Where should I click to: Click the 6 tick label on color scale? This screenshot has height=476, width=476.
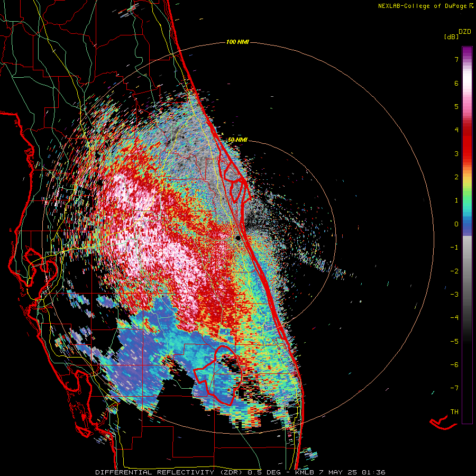pyautogui.click(x=456, y=83)
